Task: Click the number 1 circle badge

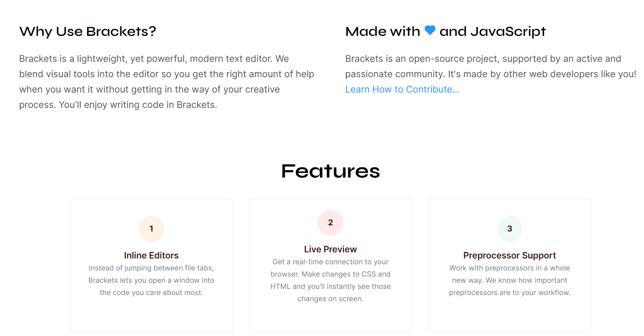Action: pyautogui.click(x=151, y=229)
